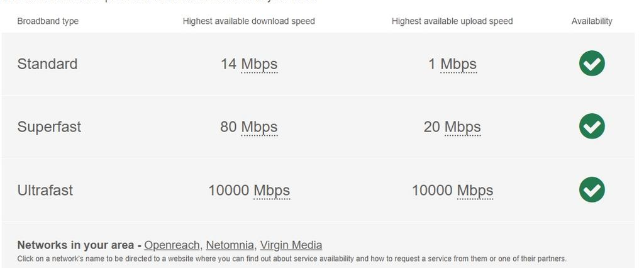Select the Superfast broadband row label
Viewport: 644px width, 268px height.
(49, 127)
